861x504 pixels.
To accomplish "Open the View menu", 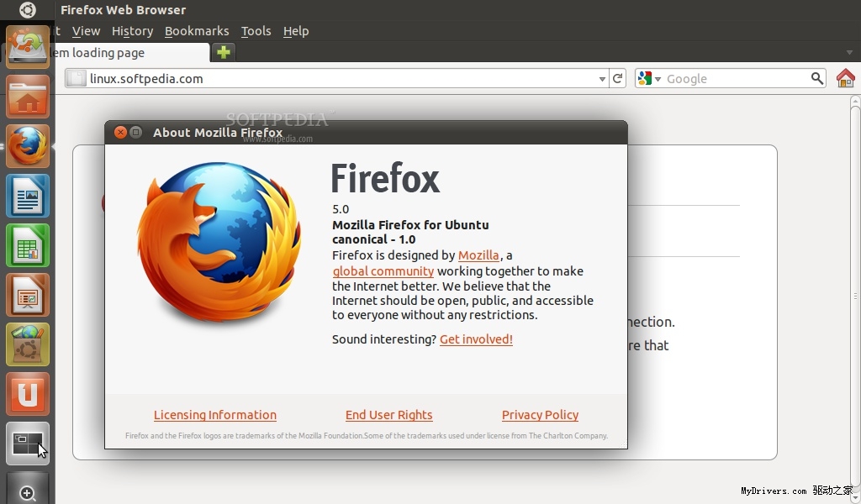I will click(87, 31).
